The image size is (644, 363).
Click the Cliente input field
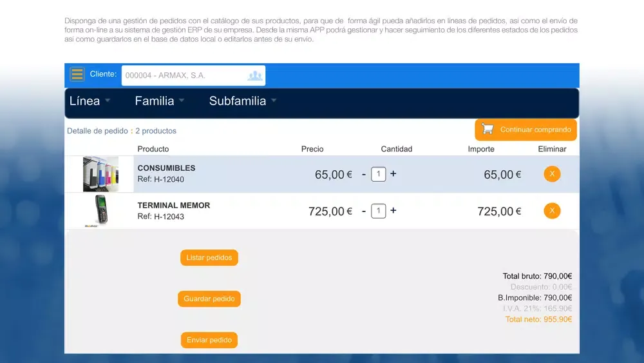(193, 75)
